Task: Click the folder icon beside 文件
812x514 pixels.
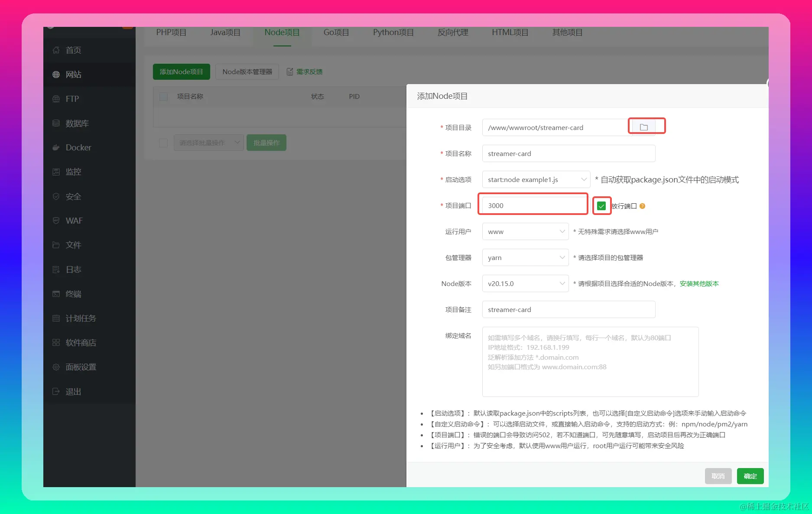Action: [x=56, y=245]
